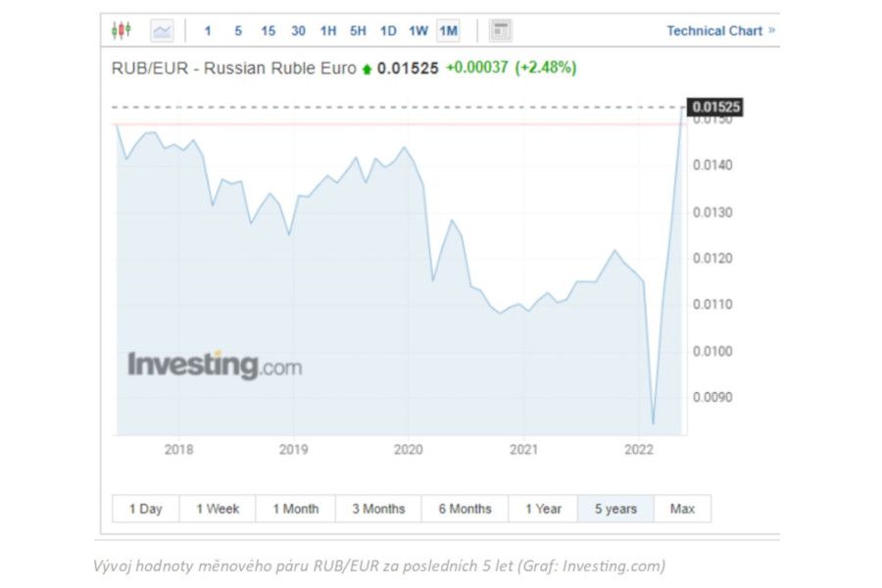The width and height of the screenshot is (882, 588).
Task: Select the 1H chart interval
Action: click(x=328, y=30)
